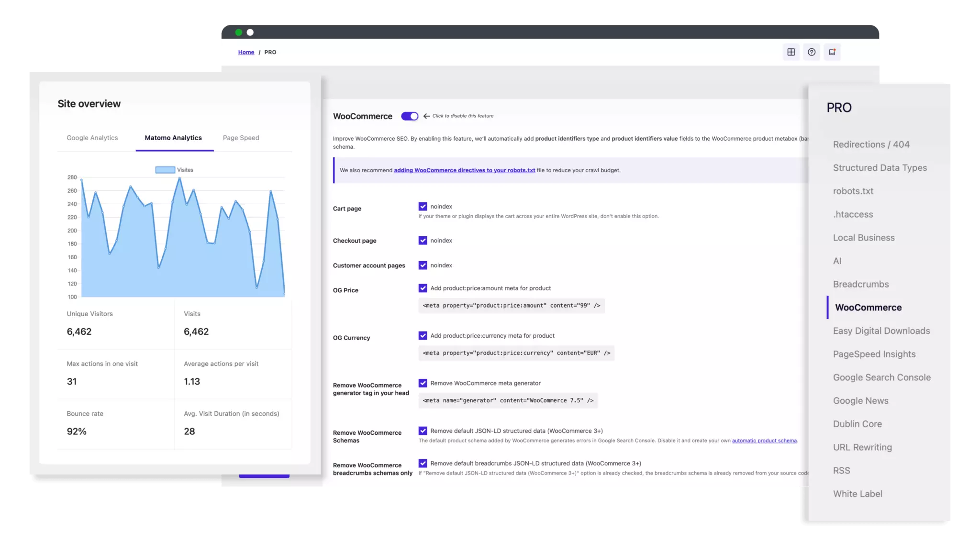Click the Average actions per visit 1.13

(x=192, y=382)
